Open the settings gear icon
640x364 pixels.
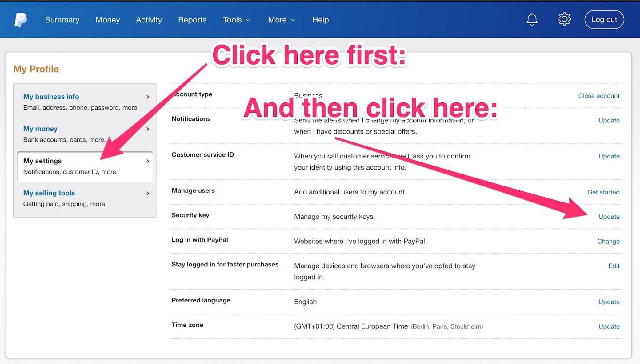(x=564, y=20)
